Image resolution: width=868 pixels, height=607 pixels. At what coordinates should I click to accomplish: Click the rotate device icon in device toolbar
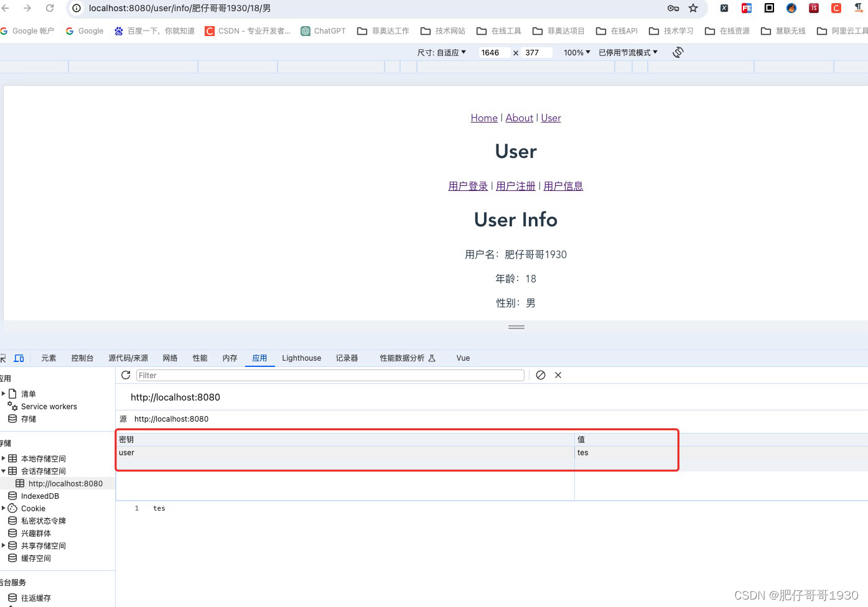(x=678, y=52)
